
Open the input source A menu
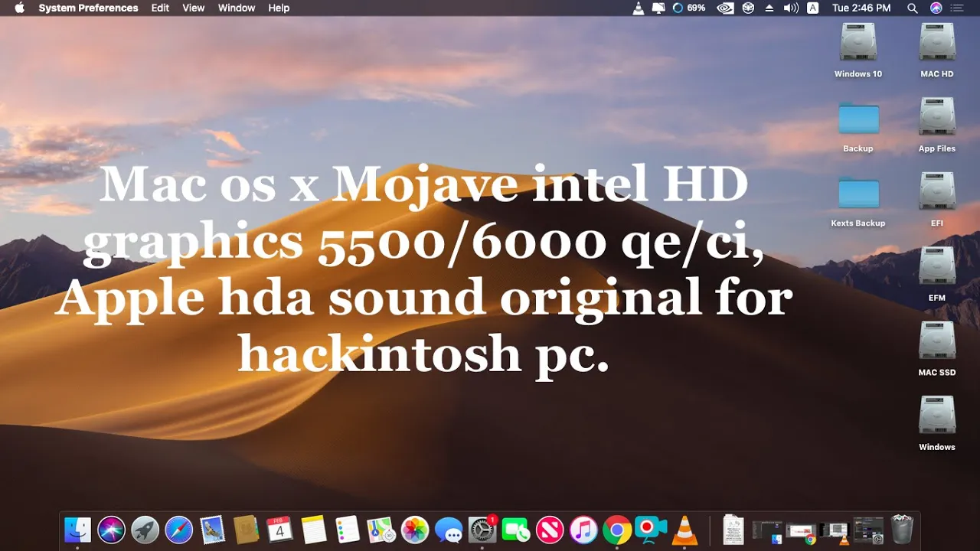tap(813, 8)
